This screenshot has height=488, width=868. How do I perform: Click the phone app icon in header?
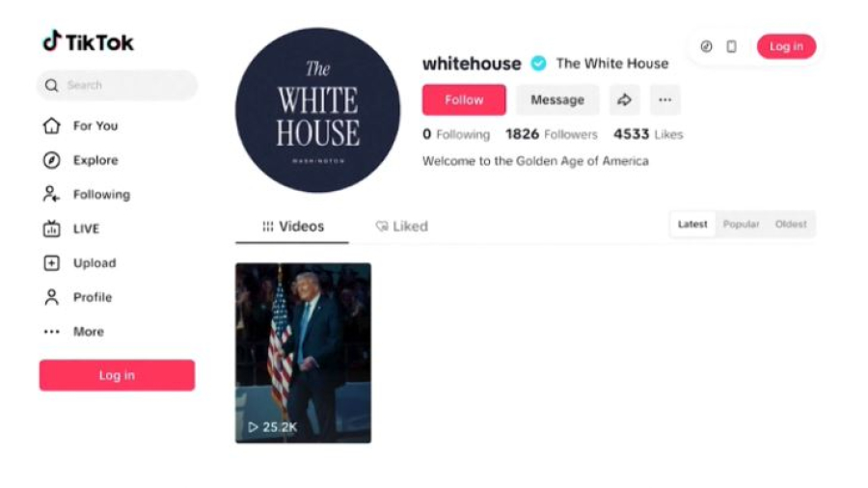[731, 46]
